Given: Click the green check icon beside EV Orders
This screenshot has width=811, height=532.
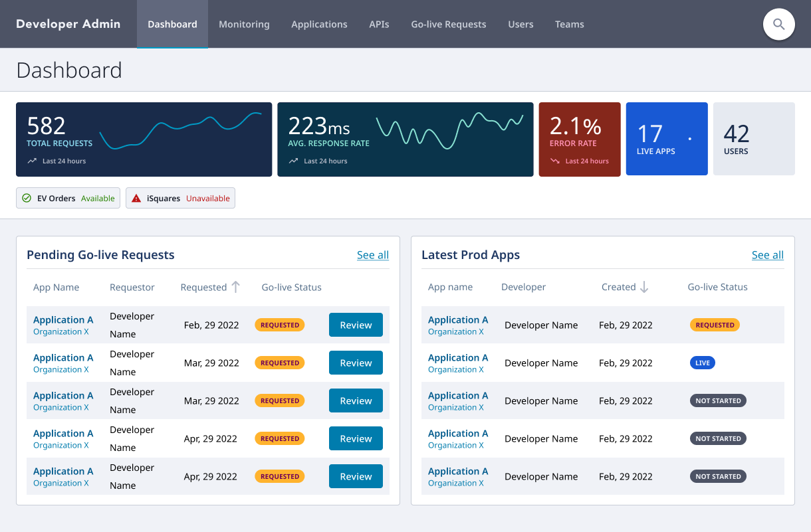Looking at the screenshot, I should [x=27, y=198].
